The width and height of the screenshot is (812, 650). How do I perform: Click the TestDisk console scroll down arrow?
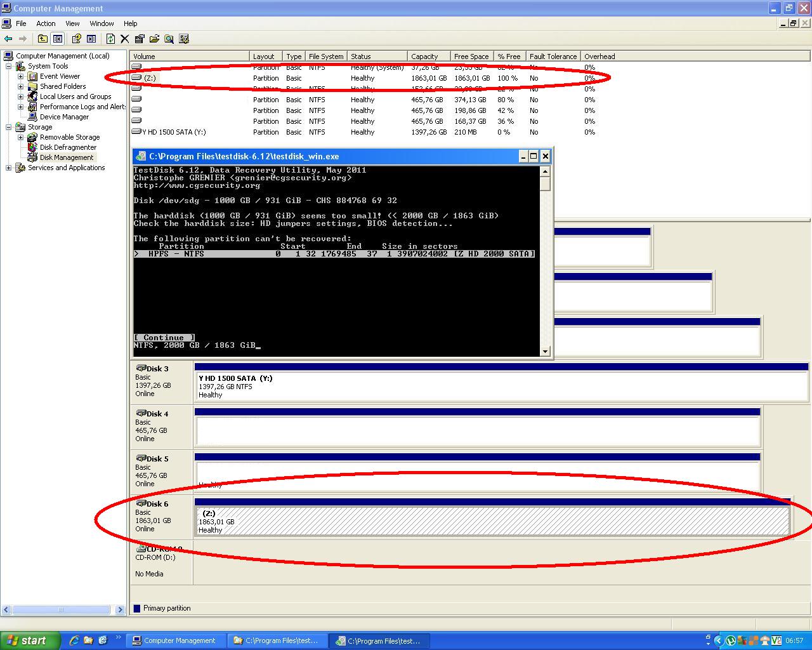coord(545,351)
